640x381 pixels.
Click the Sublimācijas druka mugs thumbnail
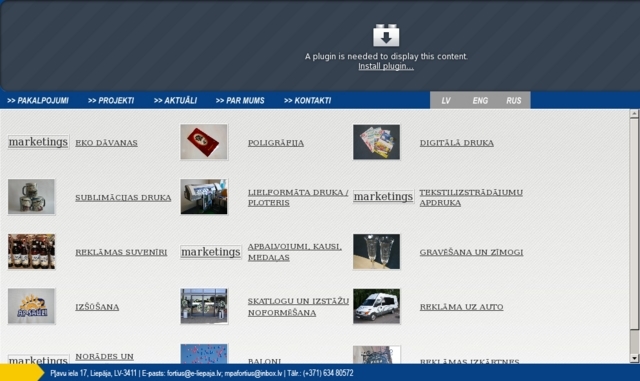[x=31, y=196]
